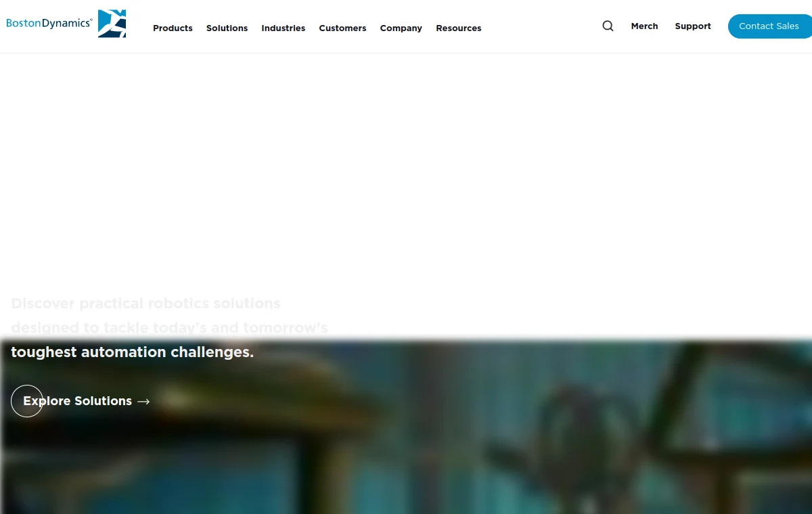Visit the Merch link
The image size is (812, 514).
[x=644, y=26]
